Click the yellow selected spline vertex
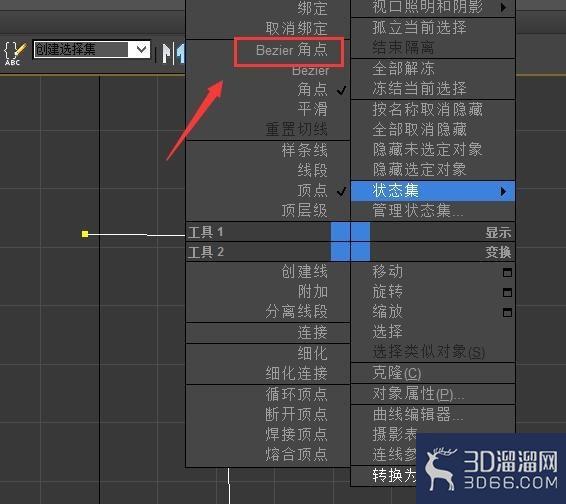This screenshot has width=566, height=504. pos(85,234)
